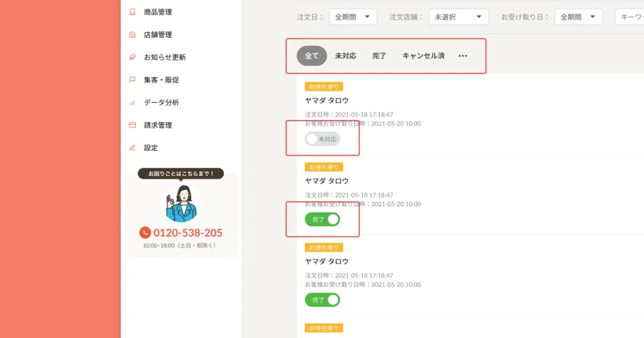Toggle the 完了 switch on second order
This screenshot has width=644, height=338.
click(x=322, y=219)
